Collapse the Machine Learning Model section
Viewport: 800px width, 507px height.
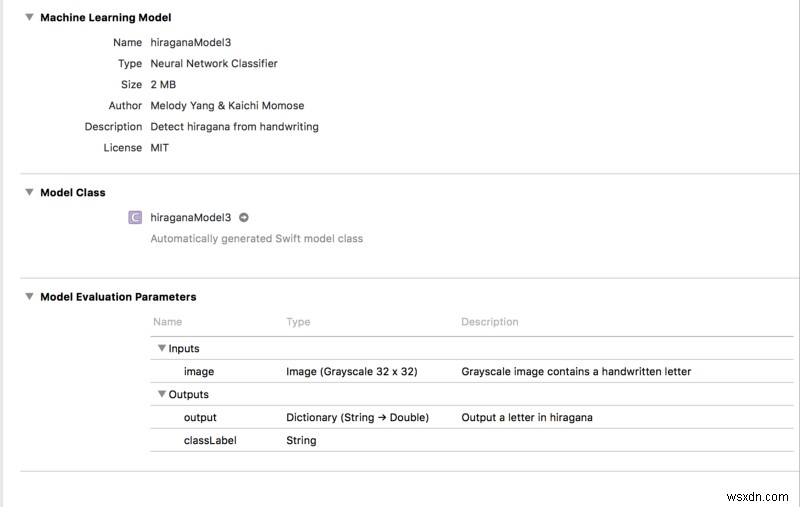[28, 18]
